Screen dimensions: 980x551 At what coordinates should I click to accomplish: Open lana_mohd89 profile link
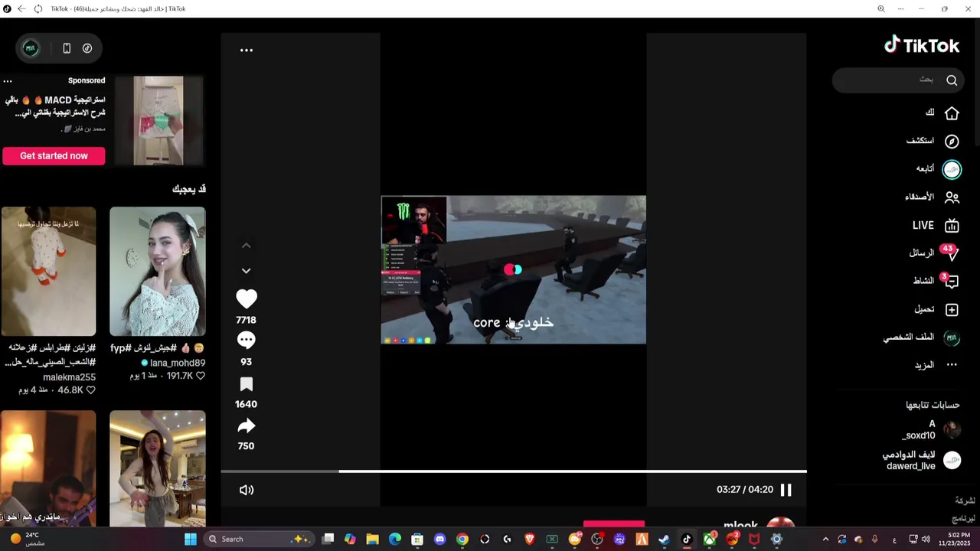[178, 363]
